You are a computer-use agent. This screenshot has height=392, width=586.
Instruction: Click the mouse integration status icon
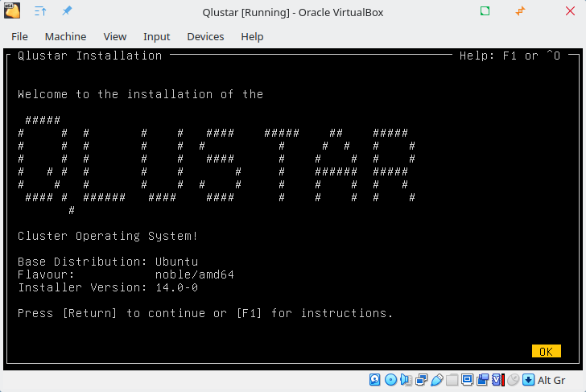click(513, 380)
